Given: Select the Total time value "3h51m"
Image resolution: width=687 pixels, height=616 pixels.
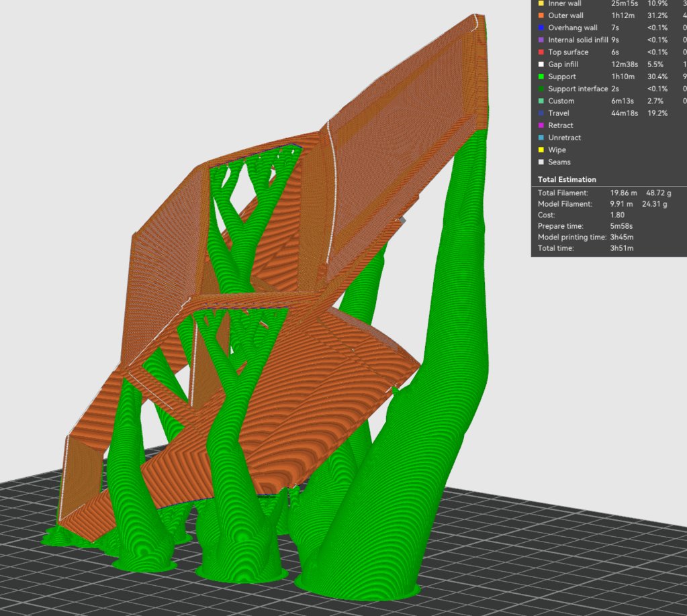Looking at the screenshot, I should [x=622, y=248].
